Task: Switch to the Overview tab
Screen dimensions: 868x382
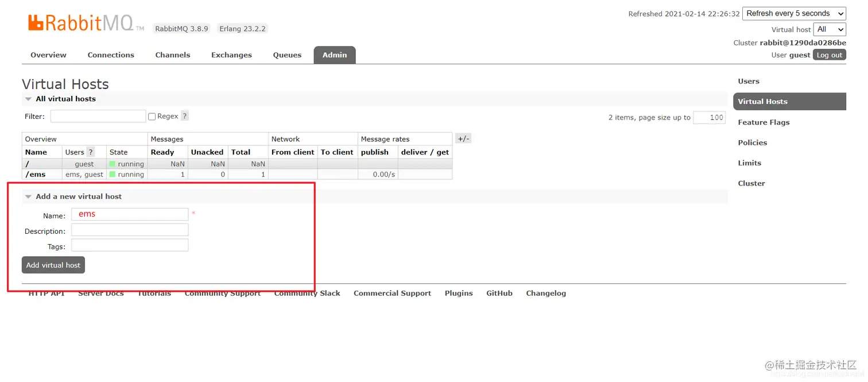Action: pos(48,55)
